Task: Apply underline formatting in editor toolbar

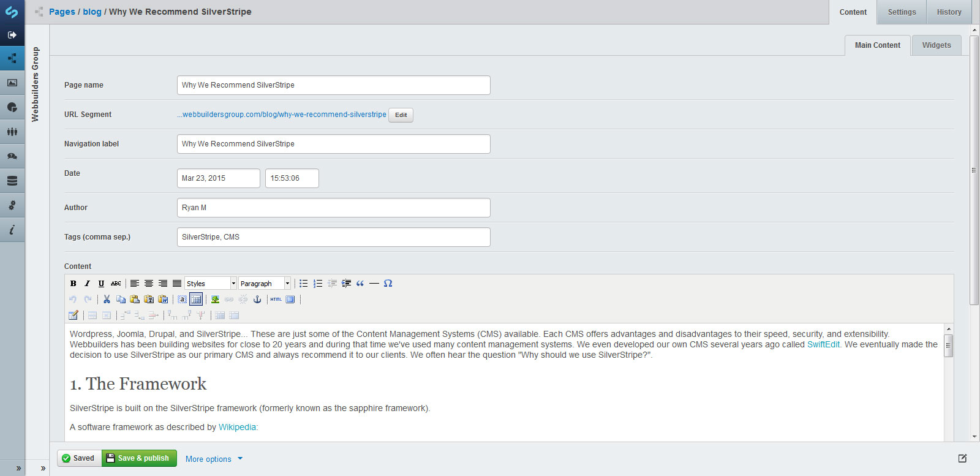Action: [x=101, y=283]
